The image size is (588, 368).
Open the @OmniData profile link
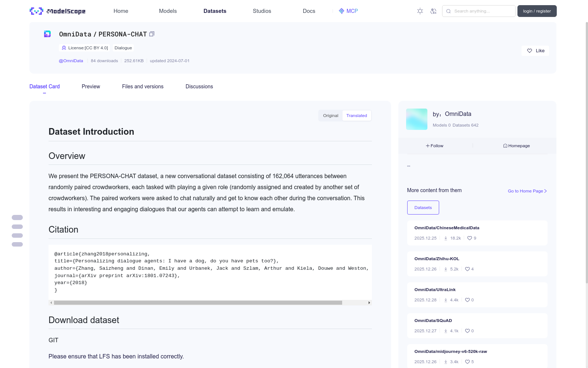click(71, 61)
